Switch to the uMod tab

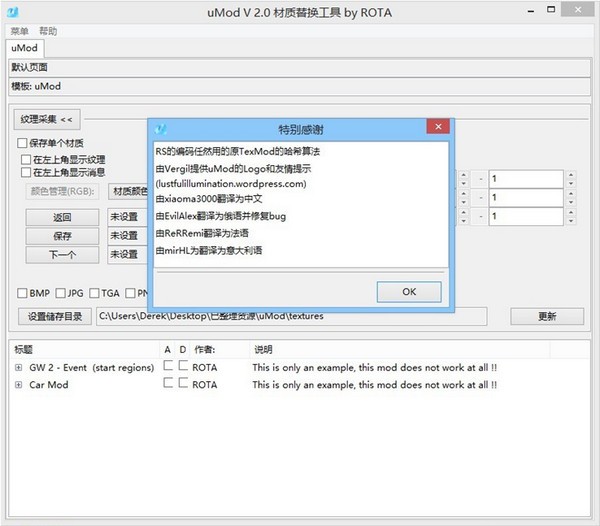click(24, 48)
